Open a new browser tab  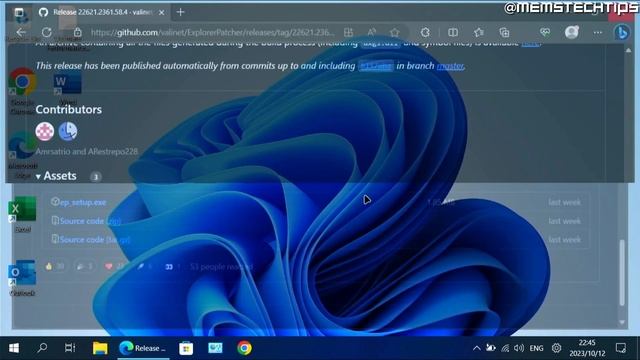click(x=180, y=12)
